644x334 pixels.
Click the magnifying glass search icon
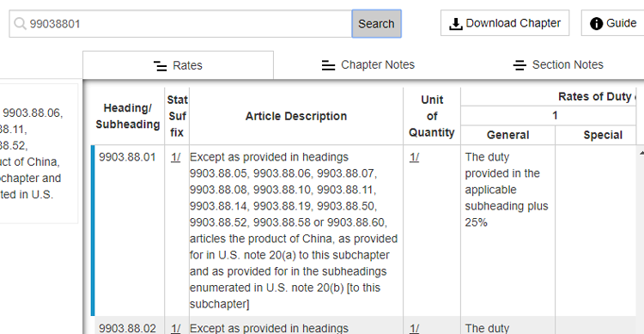pos(20,24)
